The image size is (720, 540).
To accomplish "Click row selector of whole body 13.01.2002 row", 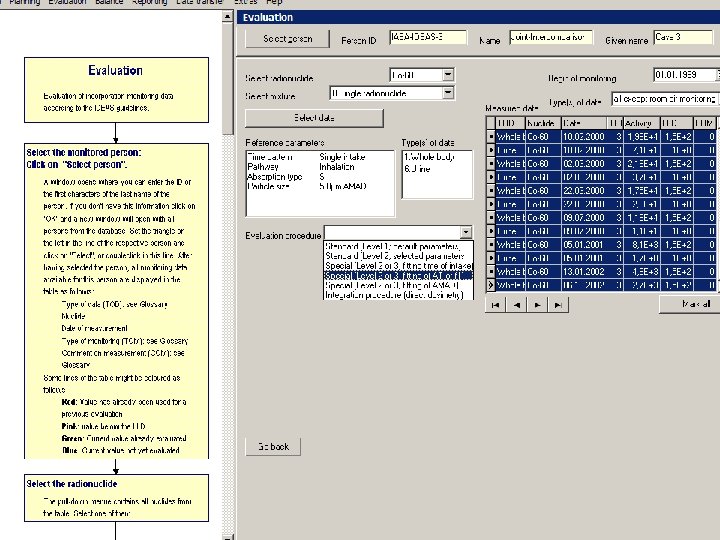I will tap(490, 272).
